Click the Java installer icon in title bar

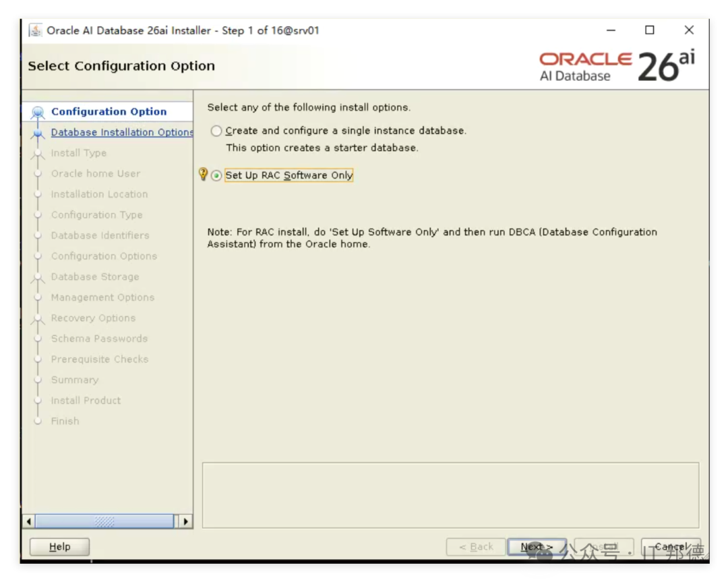pos(35,30)
